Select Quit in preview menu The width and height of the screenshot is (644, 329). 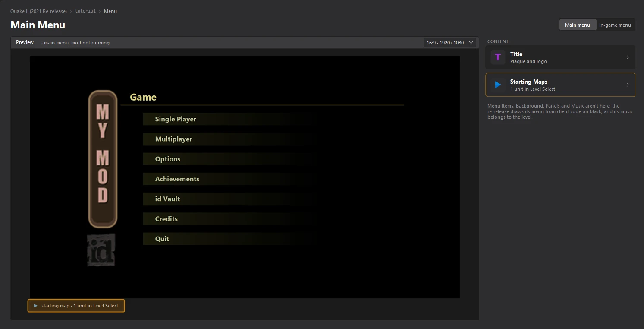pyautogui.click(x=229, y=239)
